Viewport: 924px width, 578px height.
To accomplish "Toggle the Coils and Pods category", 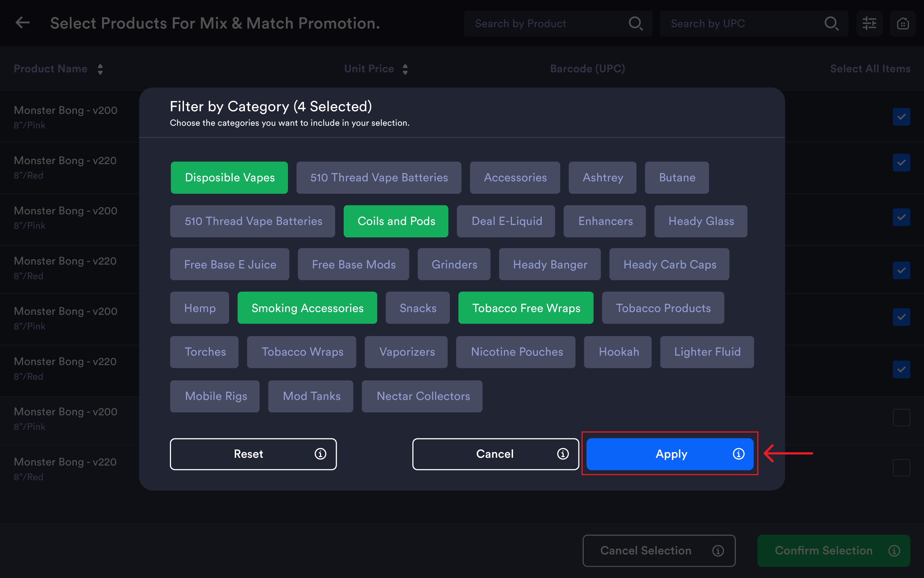I will tap(396, 221).
